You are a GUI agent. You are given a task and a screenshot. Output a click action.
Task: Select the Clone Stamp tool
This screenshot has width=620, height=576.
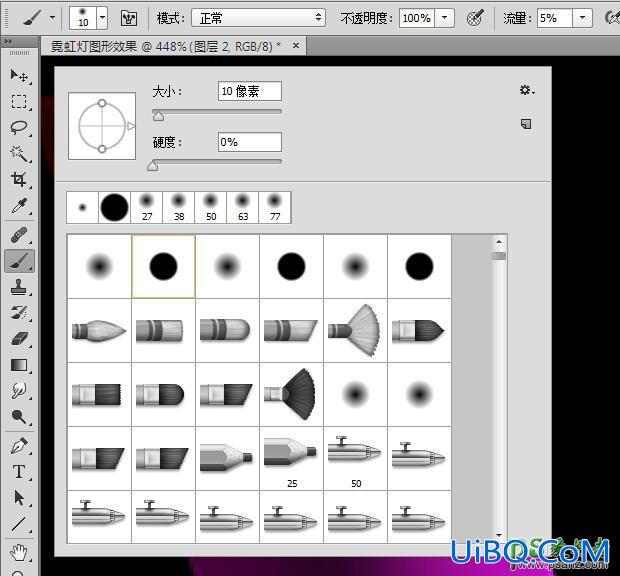(19, 287)
